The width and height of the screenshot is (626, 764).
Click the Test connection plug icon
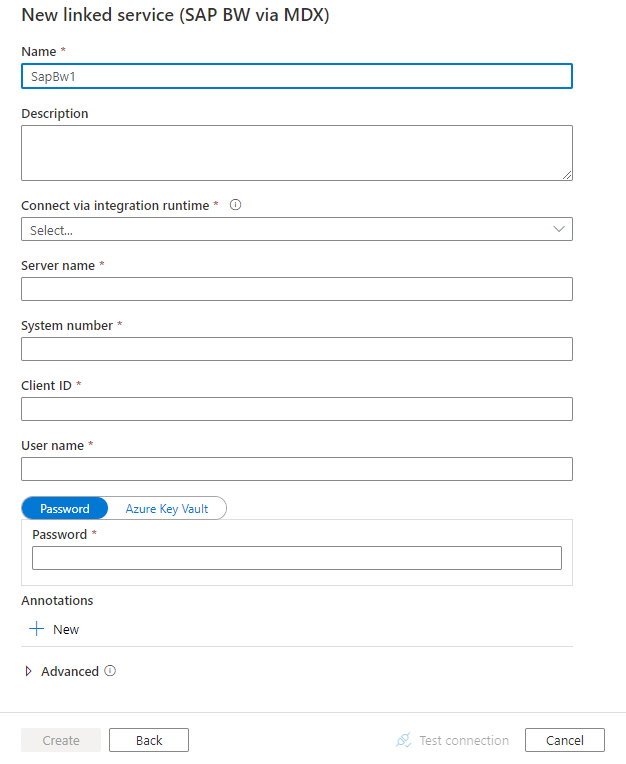click(x=404, y=740)
